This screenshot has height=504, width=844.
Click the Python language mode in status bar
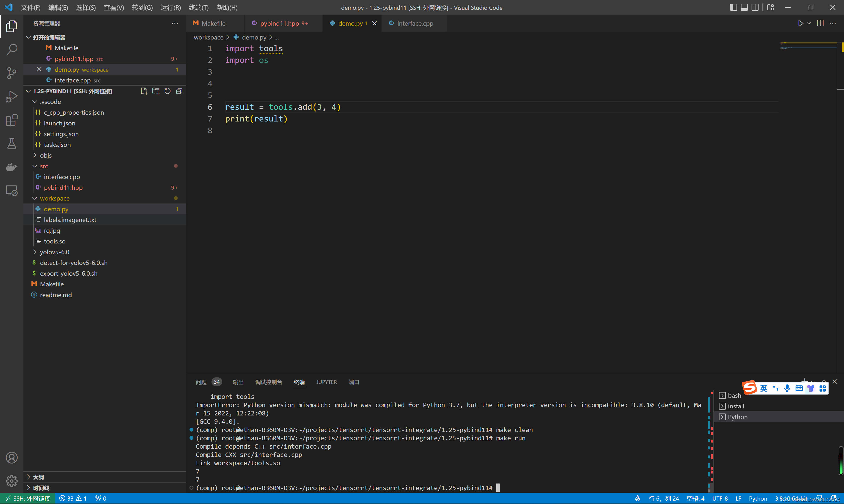758,498
